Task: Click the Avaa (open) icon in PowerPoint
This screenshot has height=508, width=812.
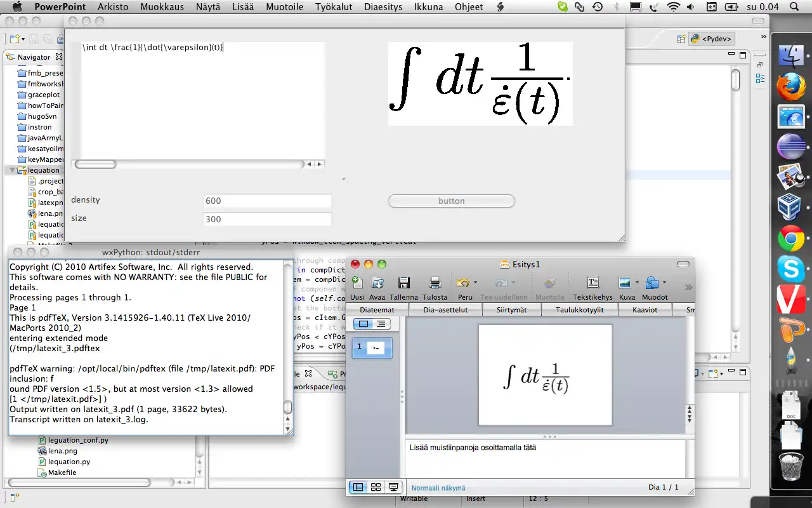Action: pyautogui.click(x=377, y=283)
